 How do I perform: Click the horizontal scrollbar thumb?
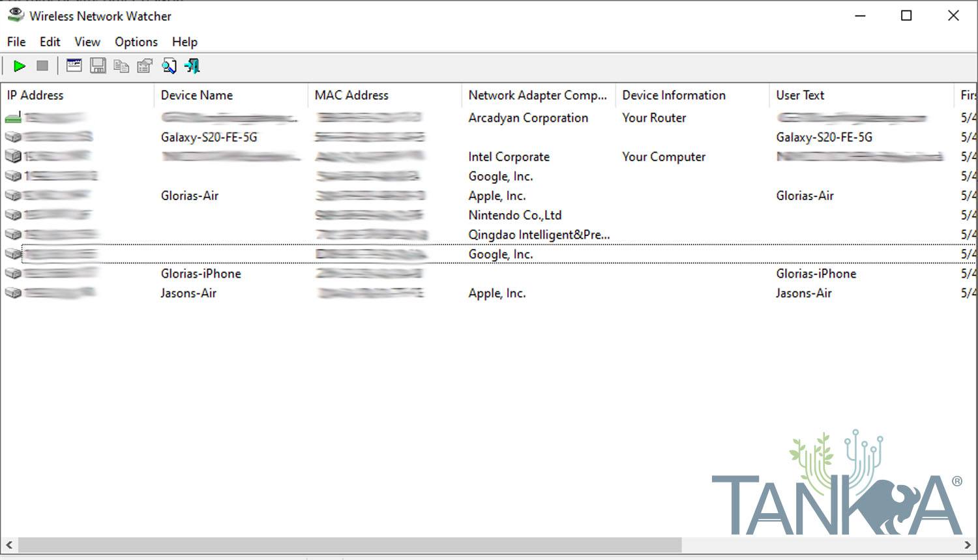coord(350,544)
